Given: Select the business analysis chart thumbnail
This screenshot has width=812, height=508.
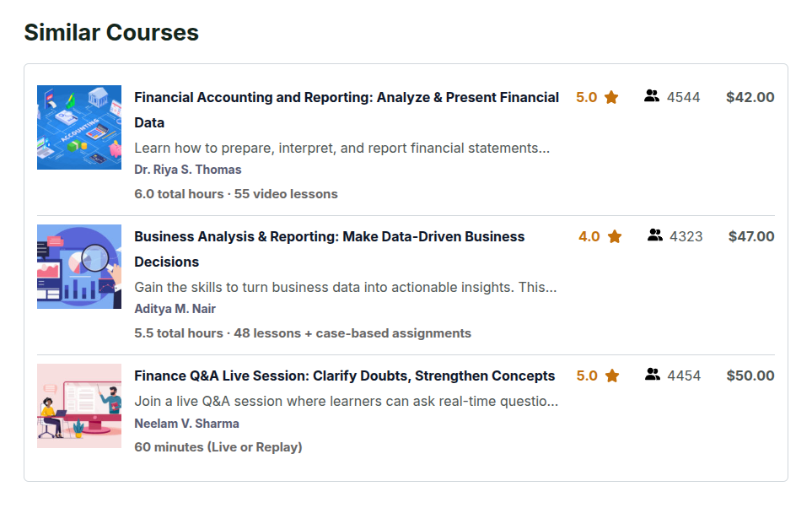Looking at the screenshot, I should (79, 267).
